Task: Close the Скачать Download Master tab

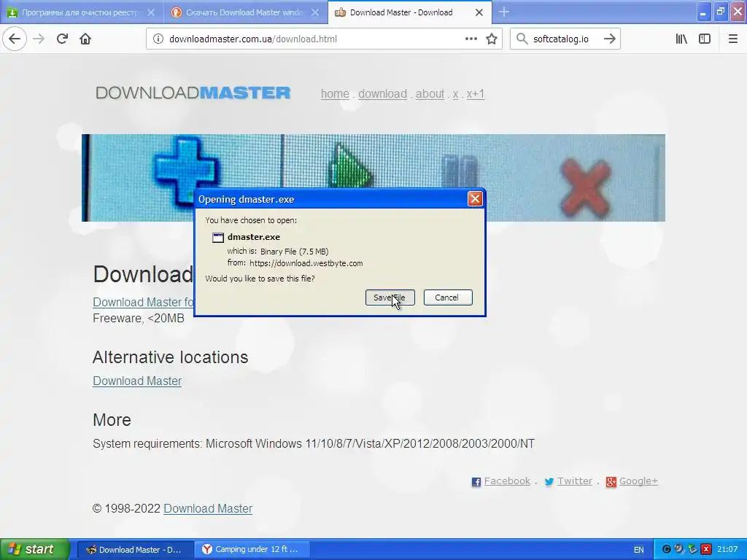Action: 315,12
